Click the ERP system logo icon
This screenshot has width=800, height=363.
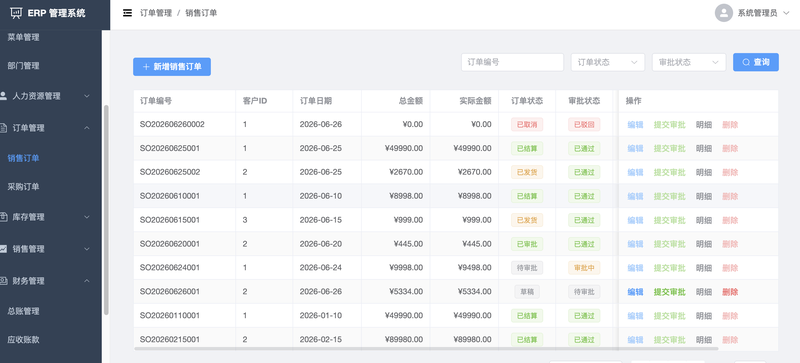tap(16, 13)
